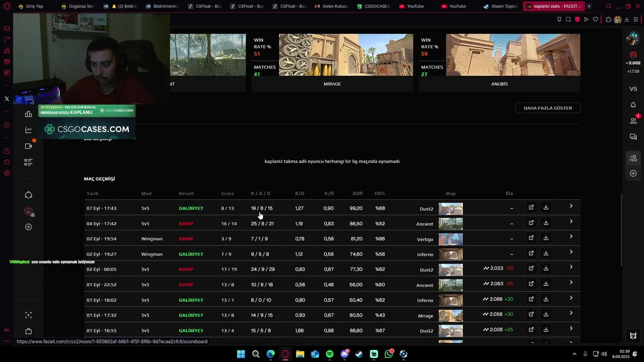Switch to the Giriş Yap browser tab
The image size is (644, 362).
[x=33, y=7]
